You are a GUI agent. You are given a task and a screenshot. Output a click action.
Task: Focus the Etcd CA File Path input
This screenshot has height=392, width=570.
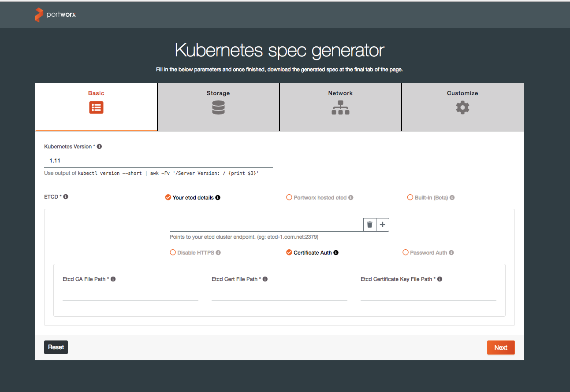[130, 294]
